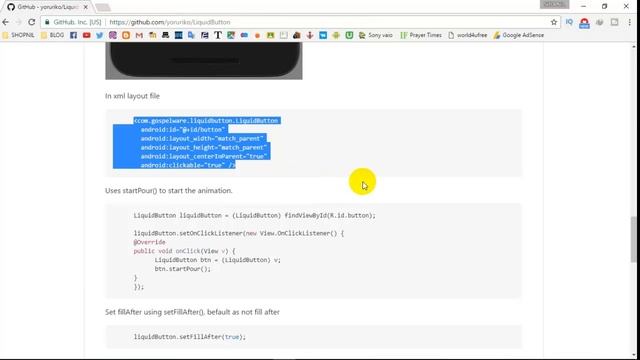Click the highlighted com.gospelware.liquidbutton.LiquidButton line
The image size is (640, 360).
[x=207, y=121]
